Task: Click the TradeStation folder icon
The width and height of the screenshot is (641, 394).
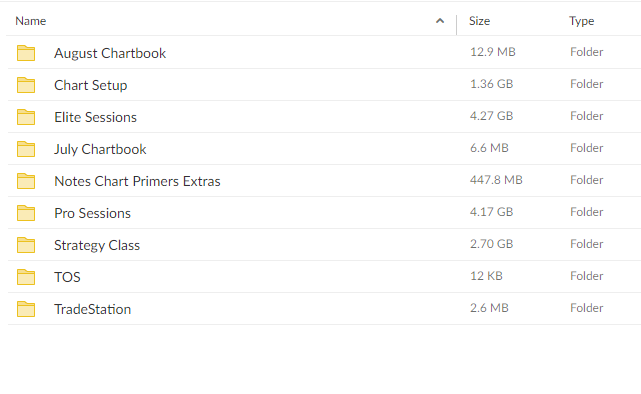Action: [26, 309]
